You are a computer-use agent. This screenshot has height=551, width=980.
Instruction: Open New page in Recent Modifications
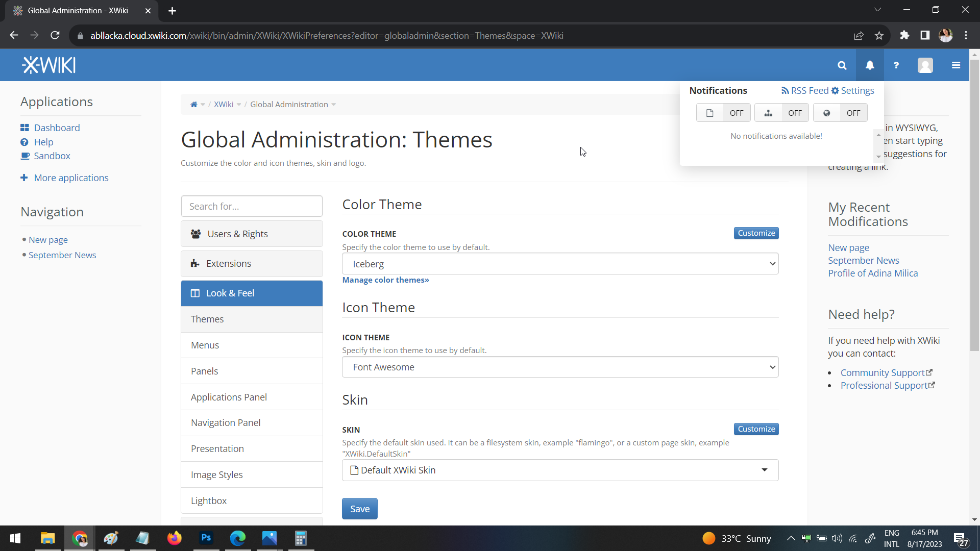tap(848, 248)
